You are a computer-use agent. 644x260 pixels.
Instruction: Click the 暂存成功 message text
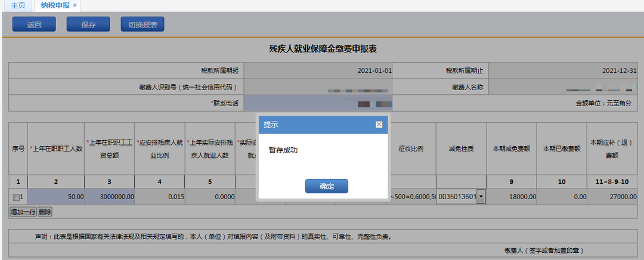coord(283,150)
